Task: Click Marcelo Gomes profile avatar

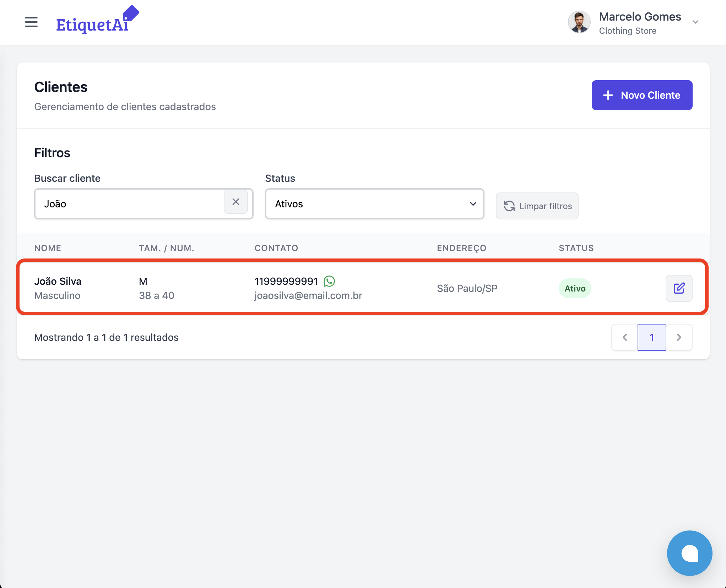Action: 579,22
